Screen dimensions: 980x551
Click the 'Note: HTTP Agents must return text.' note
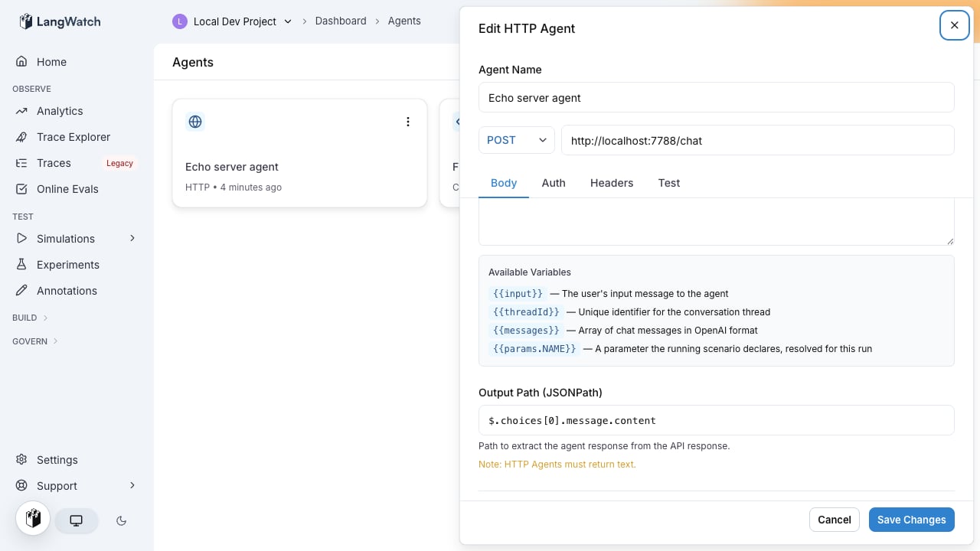[557, 465]
